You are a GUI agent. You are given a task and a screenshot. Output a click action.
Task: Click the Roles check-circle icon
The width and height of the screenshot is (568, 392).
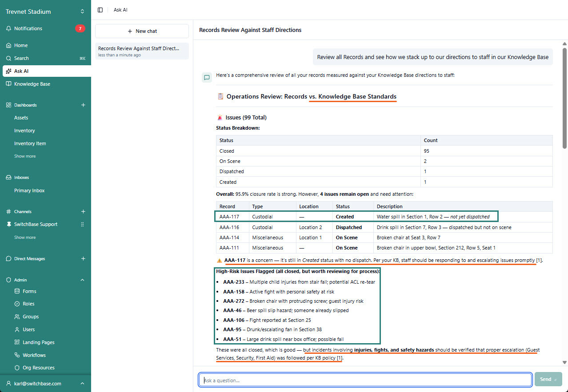tap(17, 304)
